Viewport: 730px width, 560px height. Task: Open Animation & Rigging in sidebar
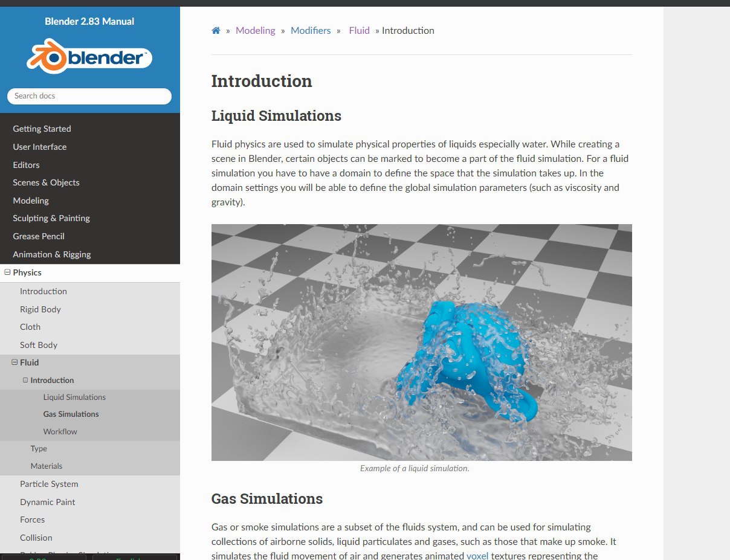[52, 254]
